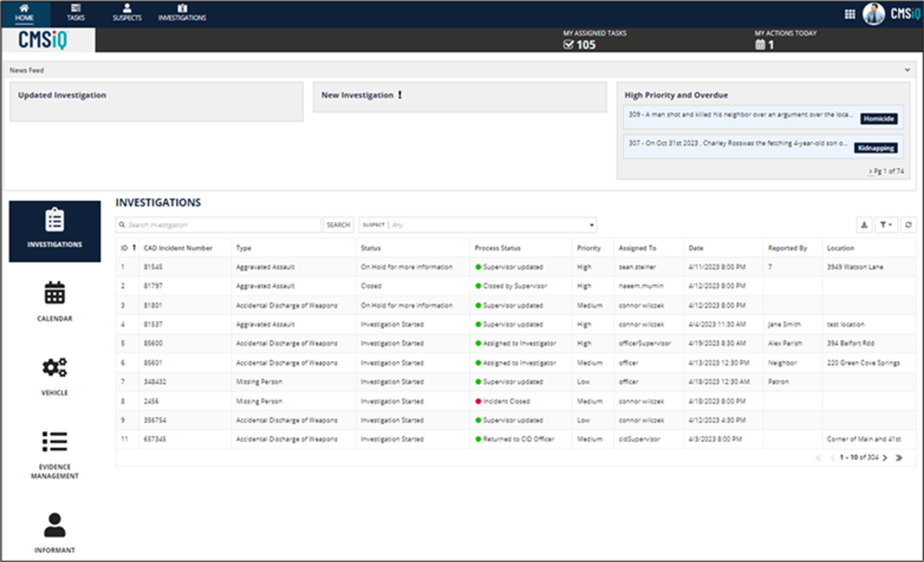924x562 pixels.
Task: Sort by the ID column arrow
Action: coord(134,248)
